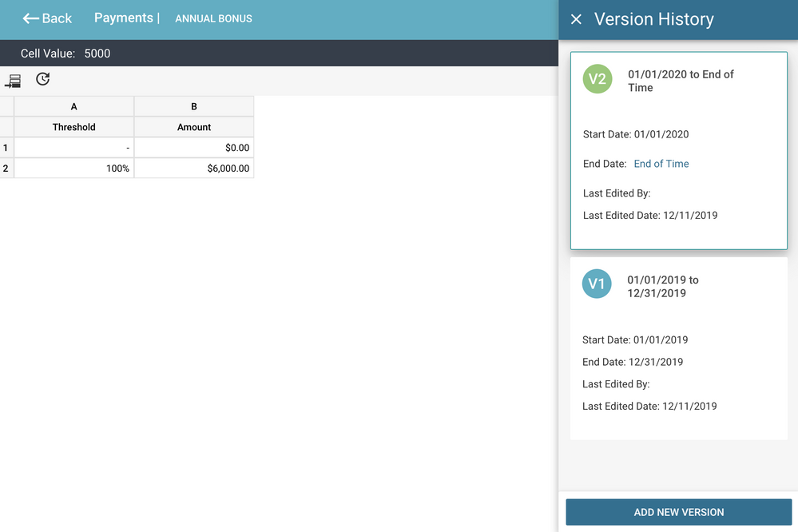Click the data import toolbar icon
798x532 pixels.
click(x=12, y=79)
